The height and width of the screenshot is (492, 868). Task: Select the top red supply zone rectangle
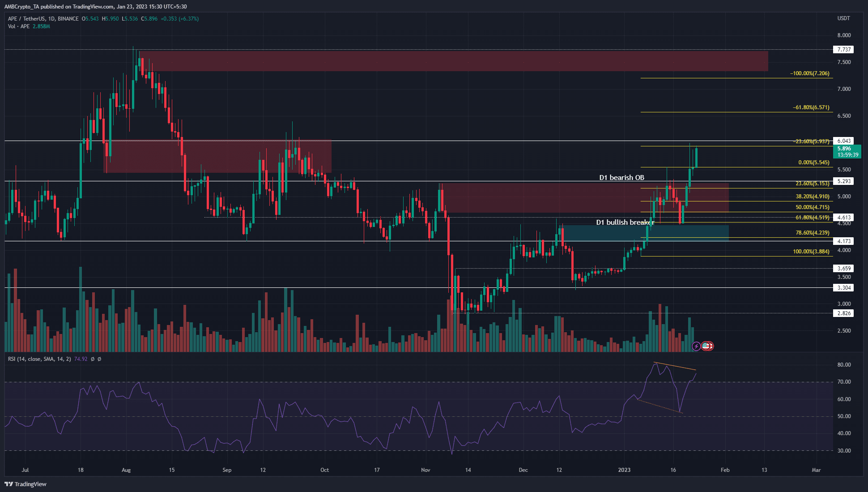click(x=454, y=61)
